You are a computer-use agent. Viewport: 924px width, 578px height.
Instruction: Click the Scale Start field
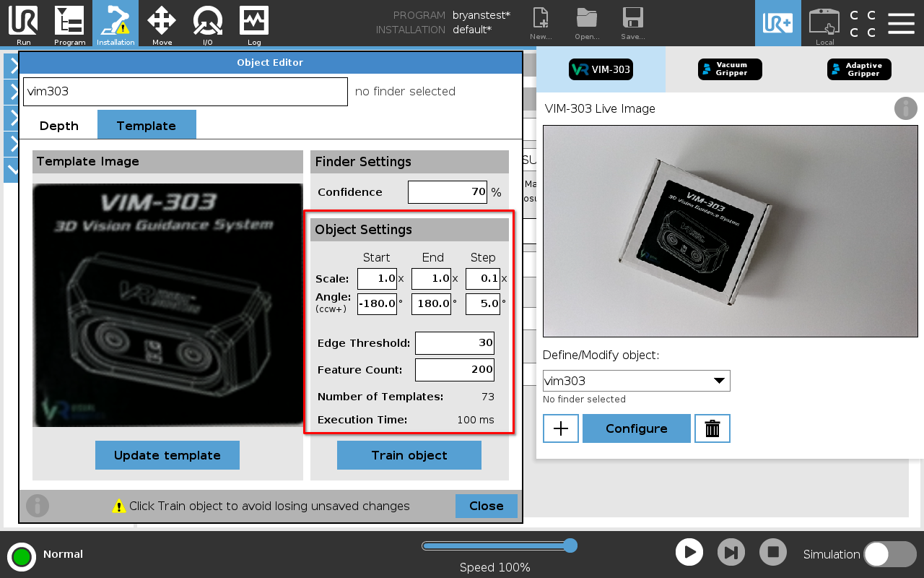click(x=377, y=279)
